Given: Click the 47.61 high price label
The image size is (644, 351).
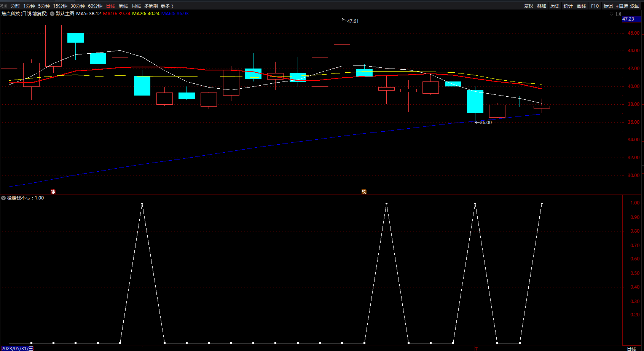Looking at the screenshot, I should 353,21.
